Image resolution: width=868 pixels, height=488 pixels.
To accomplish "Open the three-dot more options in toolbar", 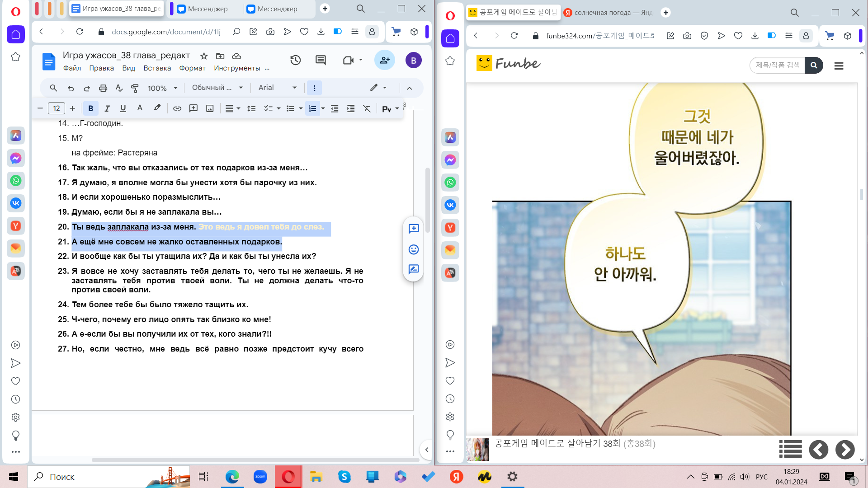I will point(314,88).
